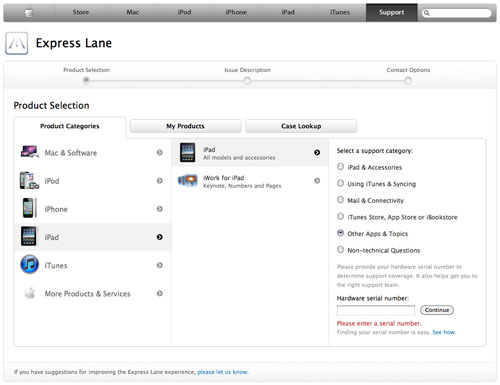Open Store in top navigation
500x385 pixels.
81,12
